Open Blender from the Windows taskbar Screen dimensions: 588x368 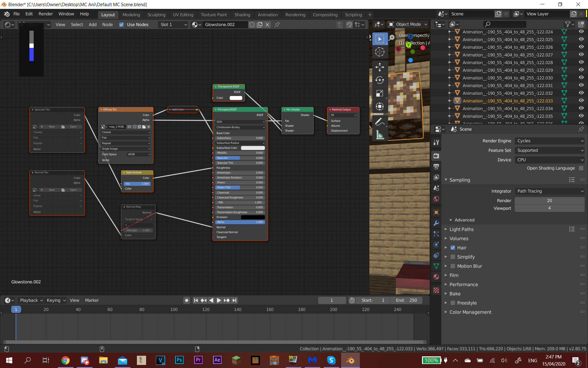[350, 360]
